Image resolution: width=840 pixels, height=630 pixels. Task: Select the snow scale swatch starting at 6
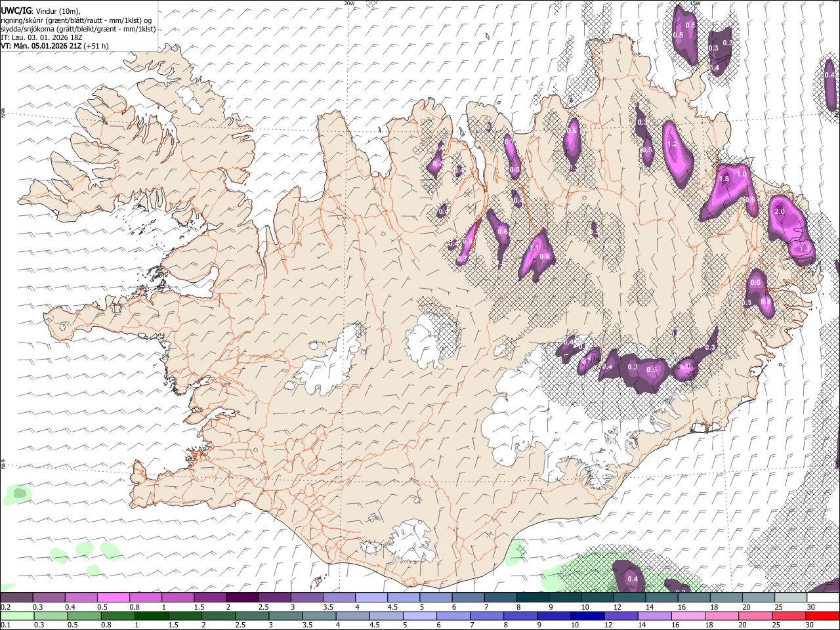click(469, 598)
